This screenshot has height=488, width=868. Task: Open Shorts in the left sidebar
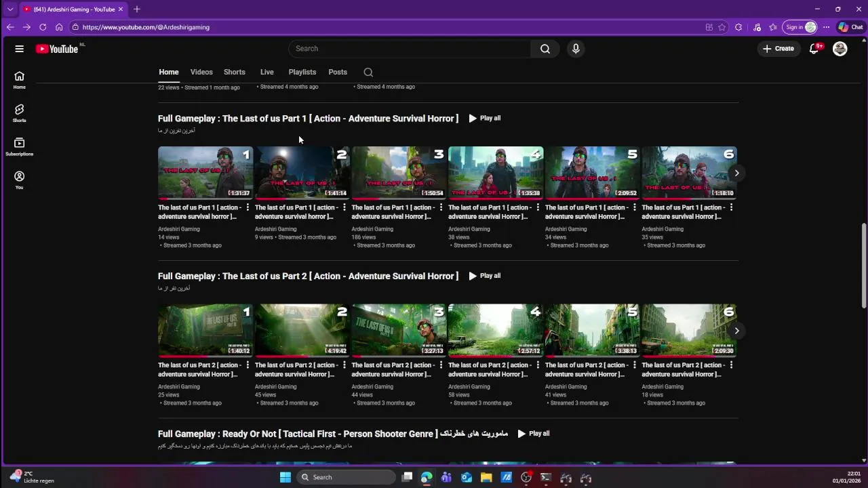tap(19, 113)
